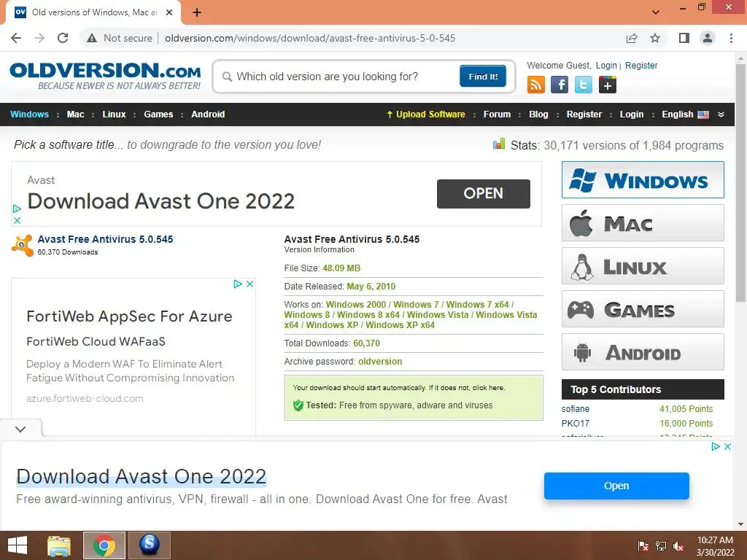This screenshot has height=560, width=747.
Task: Click the dark OPEN ad button
Action: pyautogui.click(x=483, y=193)
